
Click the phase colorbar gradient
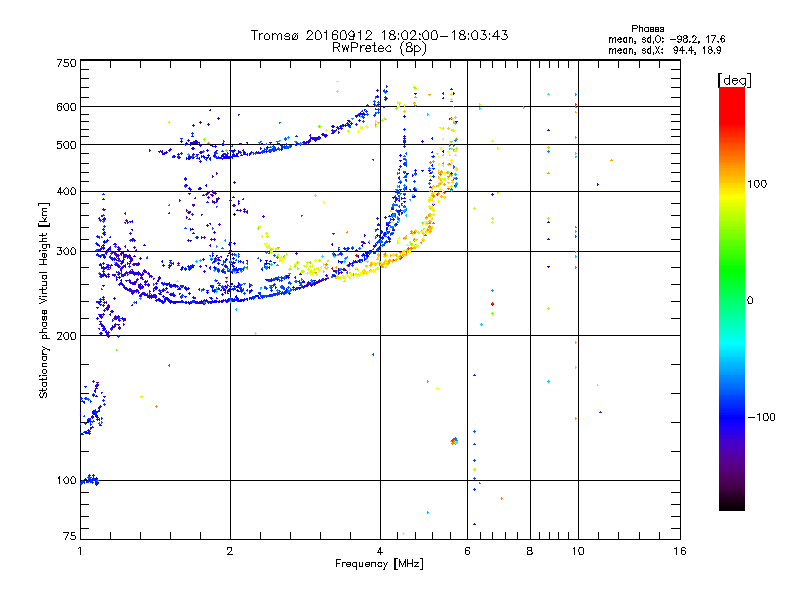732,298
